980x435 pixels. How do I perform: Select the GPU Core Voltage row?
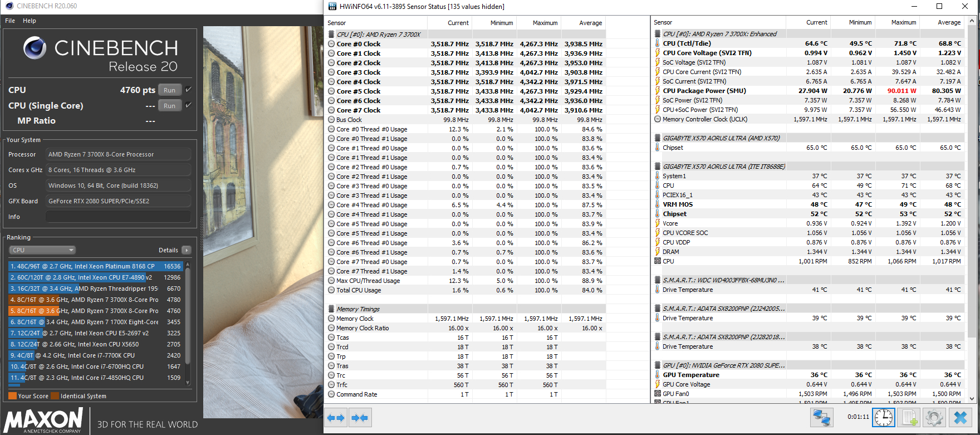pos(808,384)
